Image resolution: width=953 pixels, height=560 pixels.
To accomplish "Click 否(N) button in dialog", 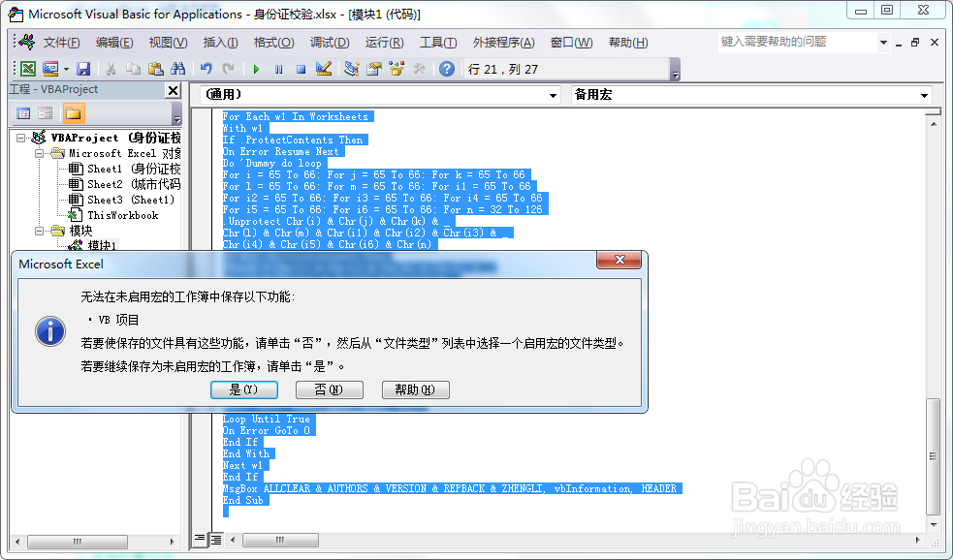I will coord(330,389).
